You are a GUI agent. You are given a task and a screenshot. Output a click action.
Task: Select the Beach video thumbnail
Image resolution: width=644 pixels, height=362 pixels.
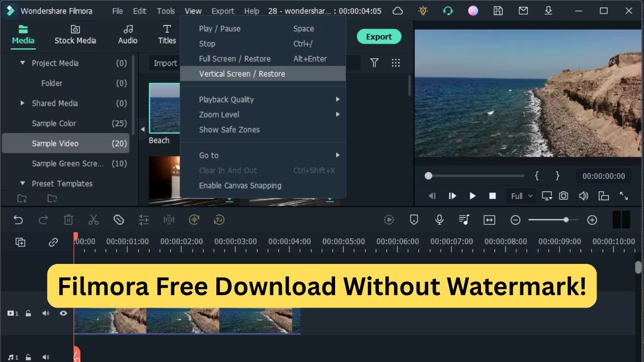click(x=164, y=108)
